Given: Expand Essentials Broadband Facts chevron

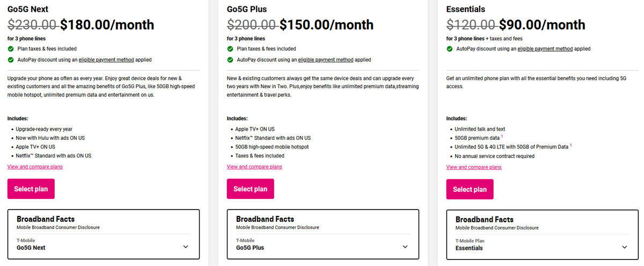Looking at the screenshot, I should (625, 247).
